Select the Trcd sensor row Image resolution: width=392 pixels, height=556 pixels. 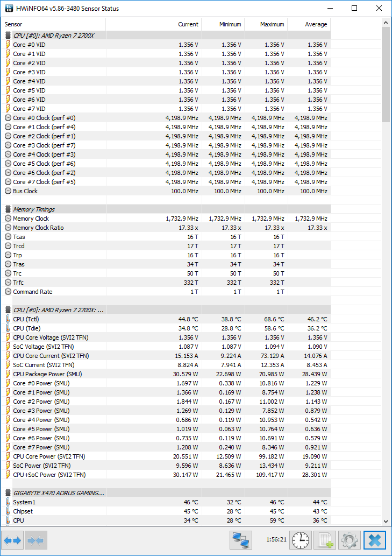tap(166, 246)
